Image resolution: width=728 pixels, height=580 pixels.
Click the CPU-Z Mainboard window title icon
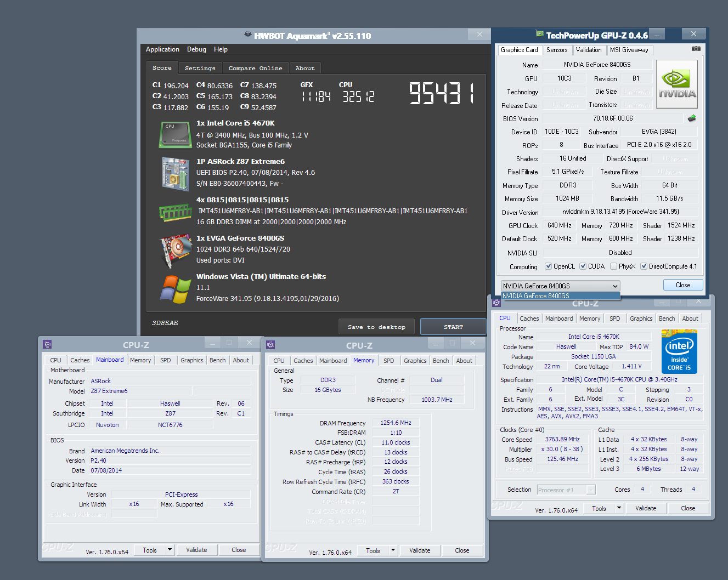tap(47, 344)
